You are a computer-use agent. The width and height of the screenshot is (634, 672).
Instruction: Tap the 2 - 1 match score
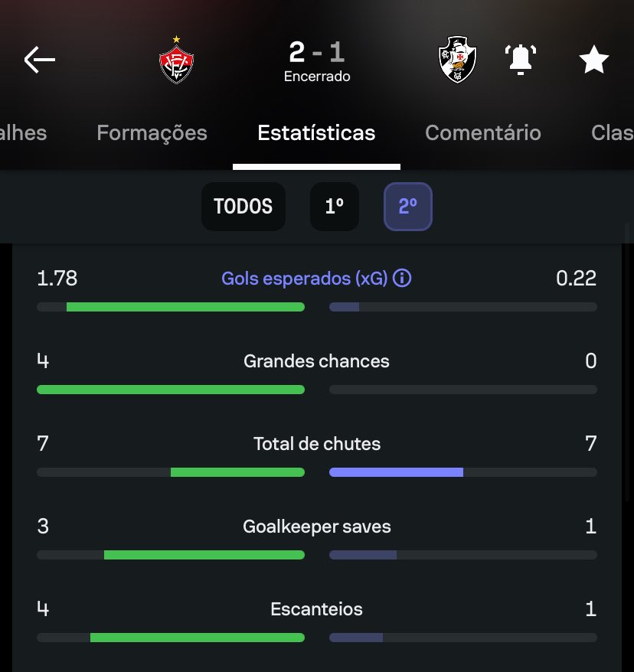(x=317, y=52)
